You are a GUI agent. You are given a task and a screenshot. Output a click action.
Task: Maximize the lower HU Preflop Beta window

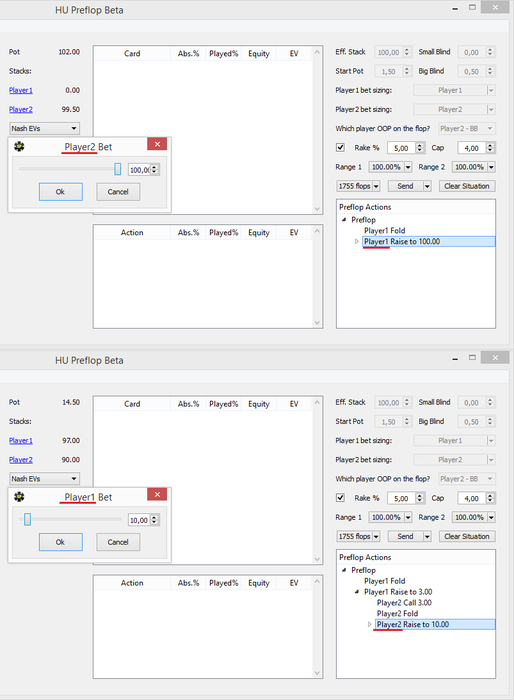tap(472, 358)
